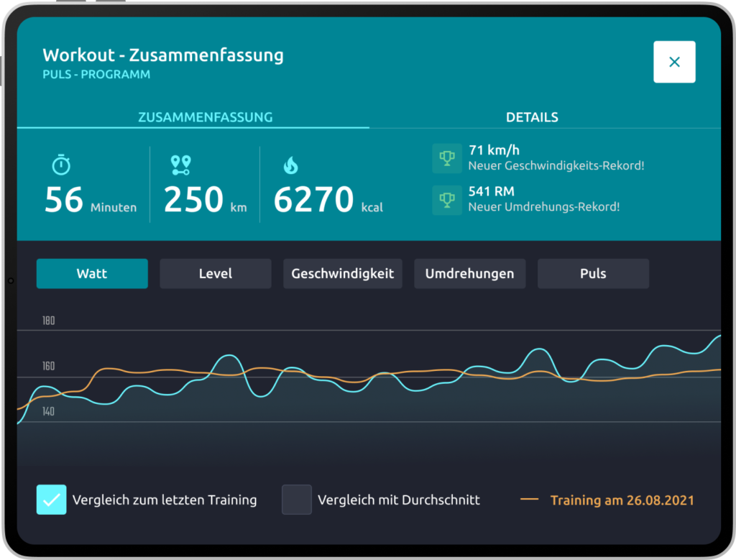
Task: Click the flame calories icon above 6270
Action: click(x=290, y=165)
